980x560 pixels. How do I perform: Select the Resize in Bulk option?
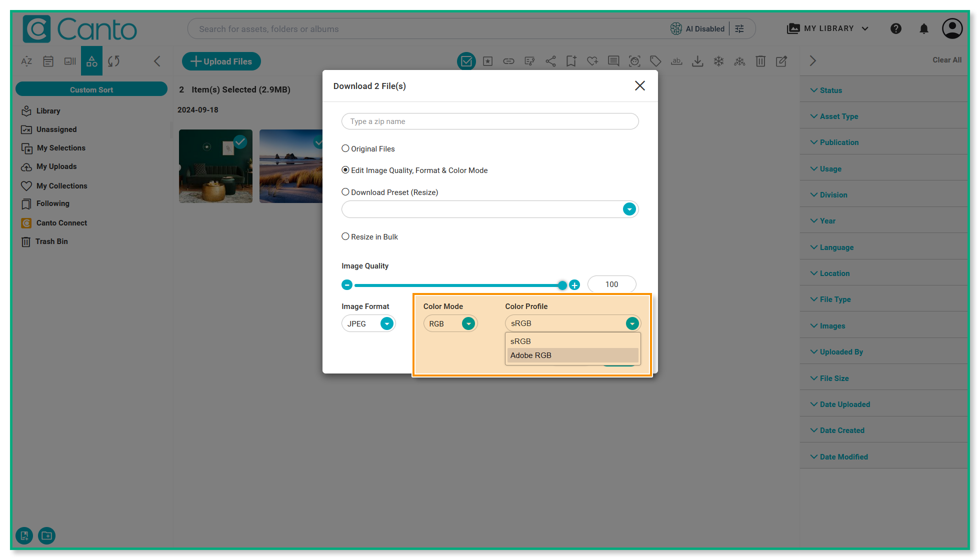tap(345, 236)
